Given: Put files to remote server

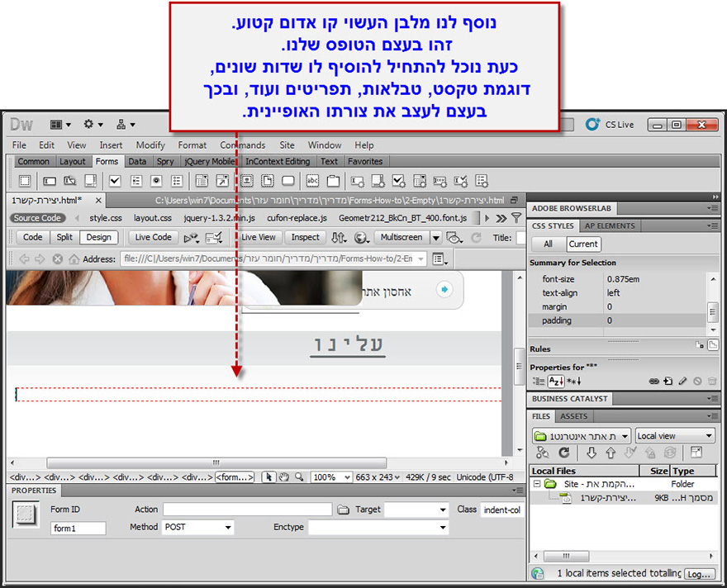Looking at the screenshot, I should point(611,453).
